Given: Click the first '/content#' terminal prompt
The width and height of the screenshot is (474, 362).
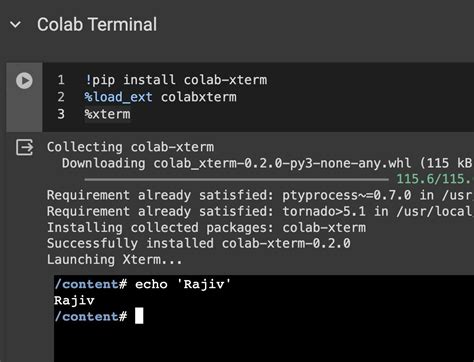Looking at the screenshot, I should (91, 284).
